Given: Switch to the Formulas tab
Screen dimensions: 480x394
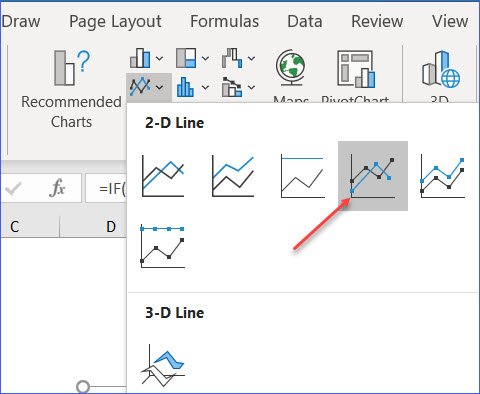Looking at the screenshot, I should (x=225, y=21).
